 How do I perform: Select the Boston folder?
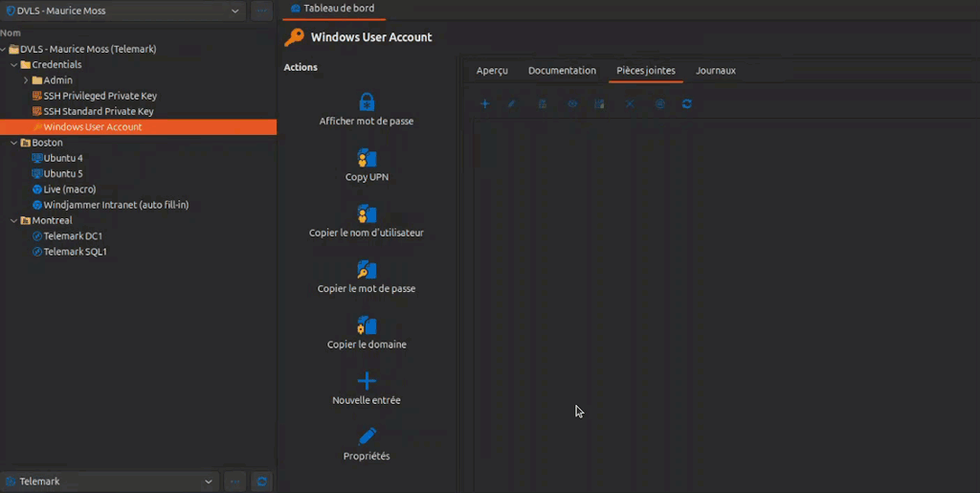coord(47,143)
